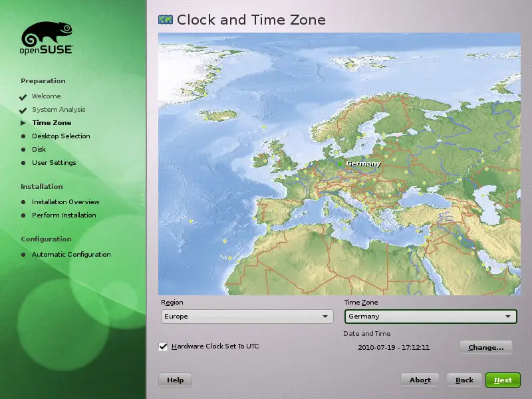Open the Region dropdown showing Europe

pos(247,317)
